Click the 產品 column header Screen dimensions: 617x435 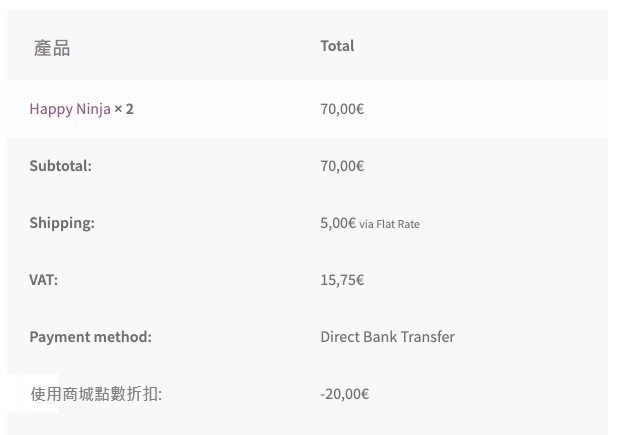tap(52, 47)
